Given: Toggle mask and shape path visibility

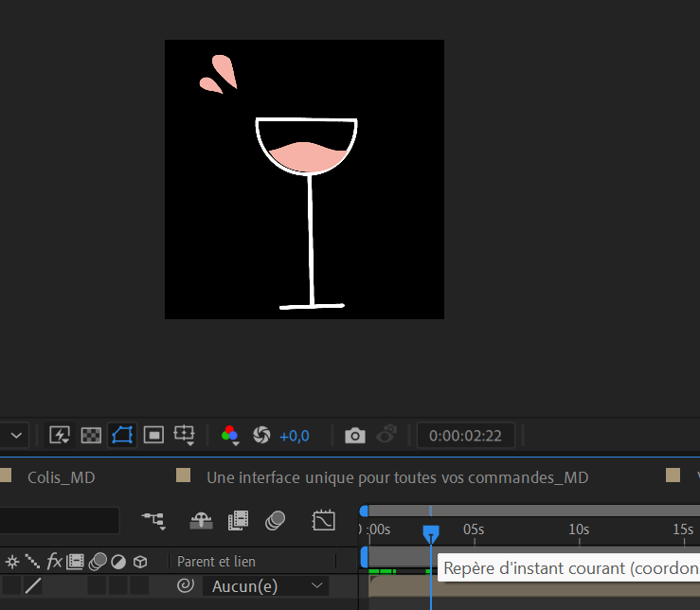Looking at the screenshot, I should [x=122, y=435].
